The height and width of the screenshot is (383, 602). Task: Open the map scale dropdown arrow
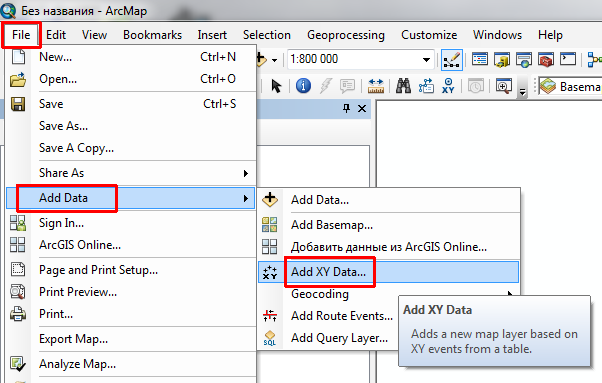coord(426,59)
